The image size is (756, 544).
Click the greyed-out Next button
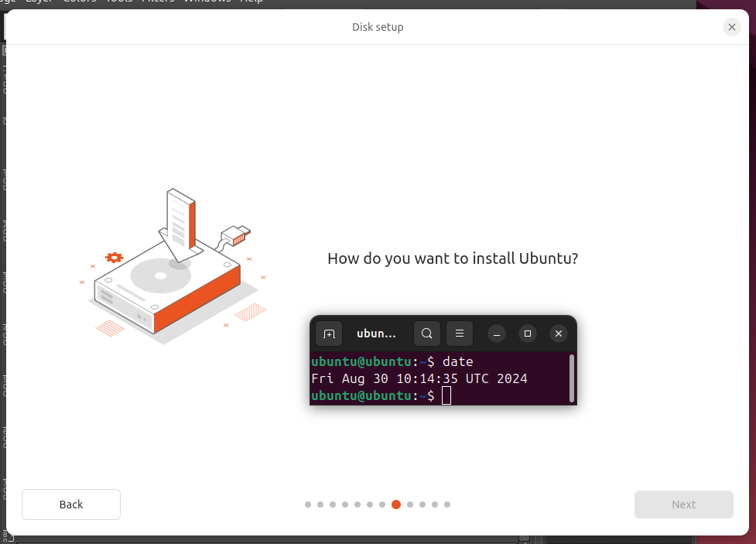click(x=684, y=505)
